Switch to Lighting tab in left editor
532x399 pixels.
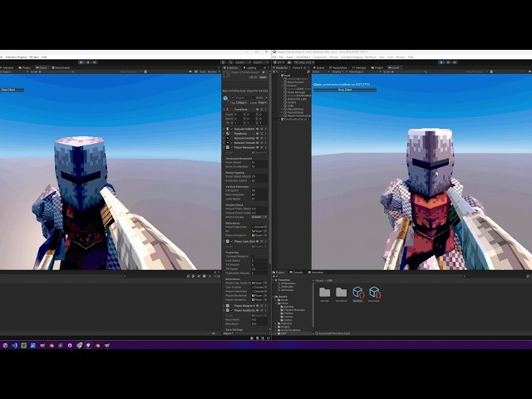[249, 67]
